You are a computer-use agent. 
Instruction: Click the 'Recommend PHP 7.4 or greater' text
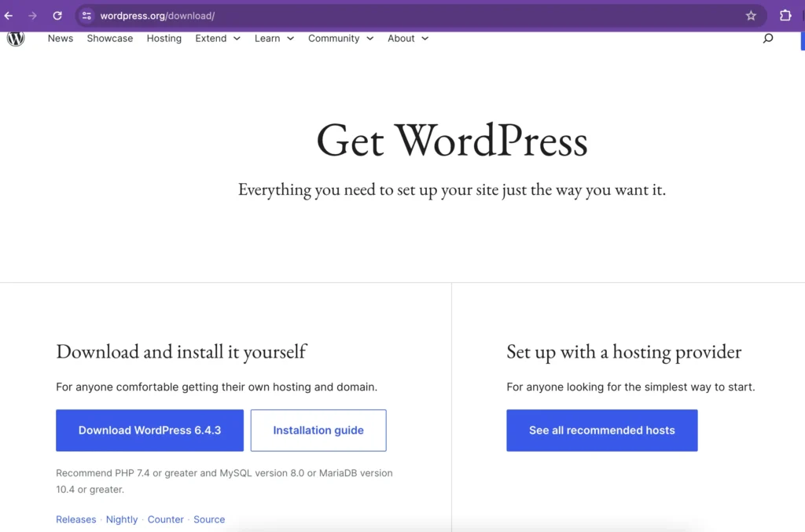click(224, 481)
